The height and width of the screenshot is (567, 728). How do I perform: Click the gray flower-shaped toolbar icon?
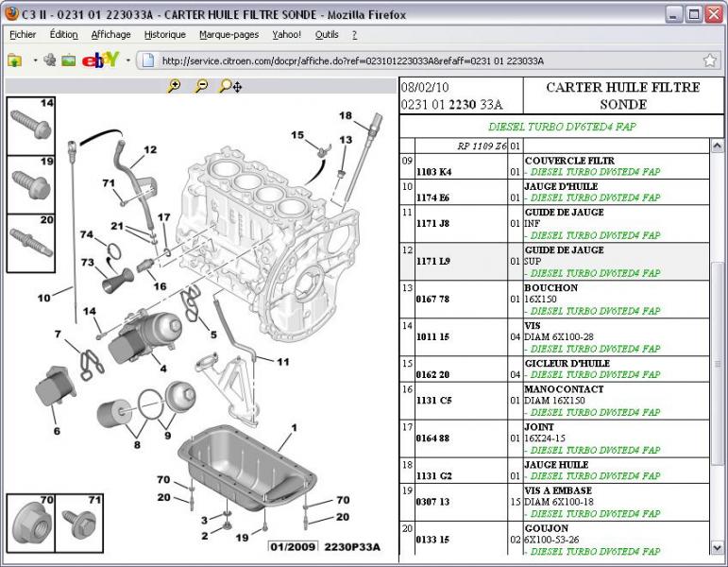(50, 60)
